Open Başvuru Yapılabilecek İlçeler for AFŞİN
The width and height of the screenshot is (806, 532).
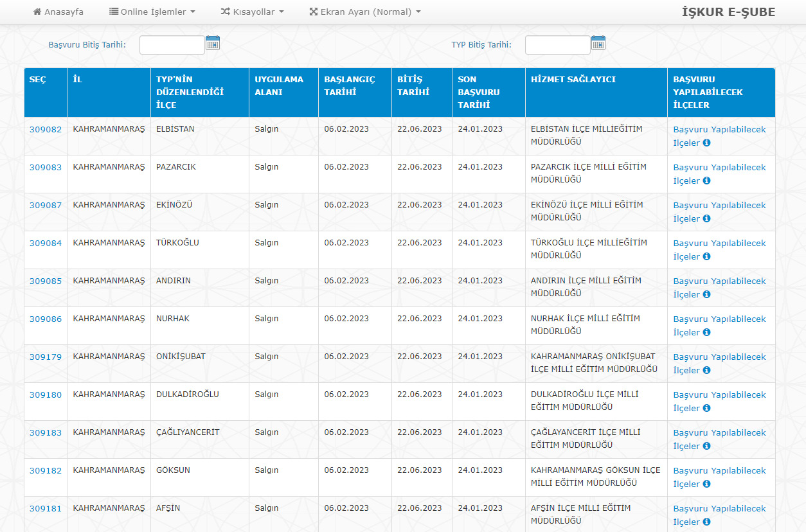tap(719, 509)
